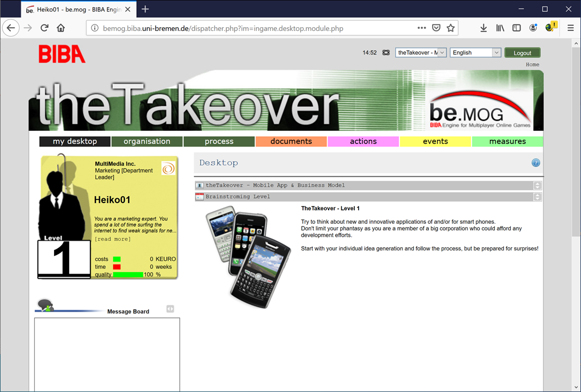Save page to Pocket icon
The width and height of the screenshot is (581, 392).
coord(436,28)
